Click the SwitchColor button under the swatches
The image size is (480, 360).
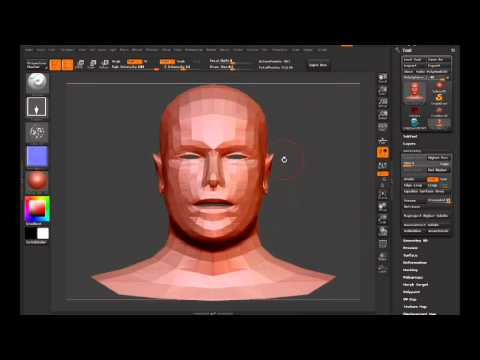36,242
